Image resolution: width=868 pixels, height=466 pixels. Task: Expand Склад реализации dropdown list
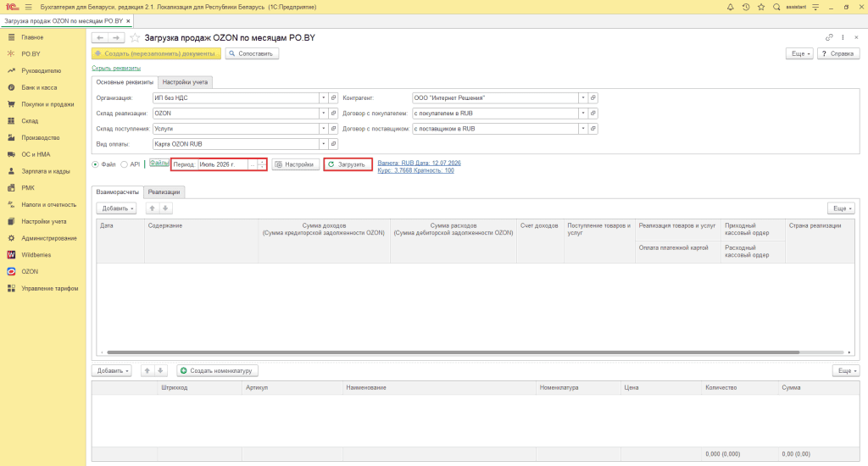pyautogui.click(x=323, y=114)
